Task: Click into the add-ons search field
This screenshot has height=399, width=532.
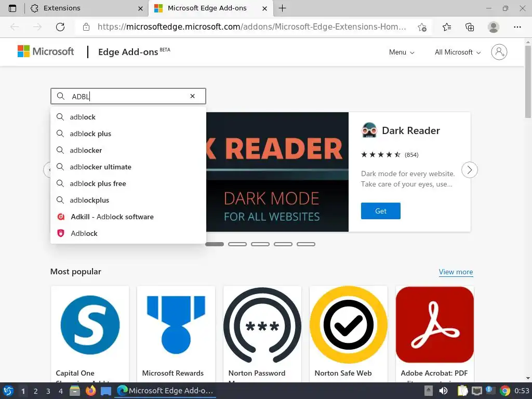Action: click(128, 96)
